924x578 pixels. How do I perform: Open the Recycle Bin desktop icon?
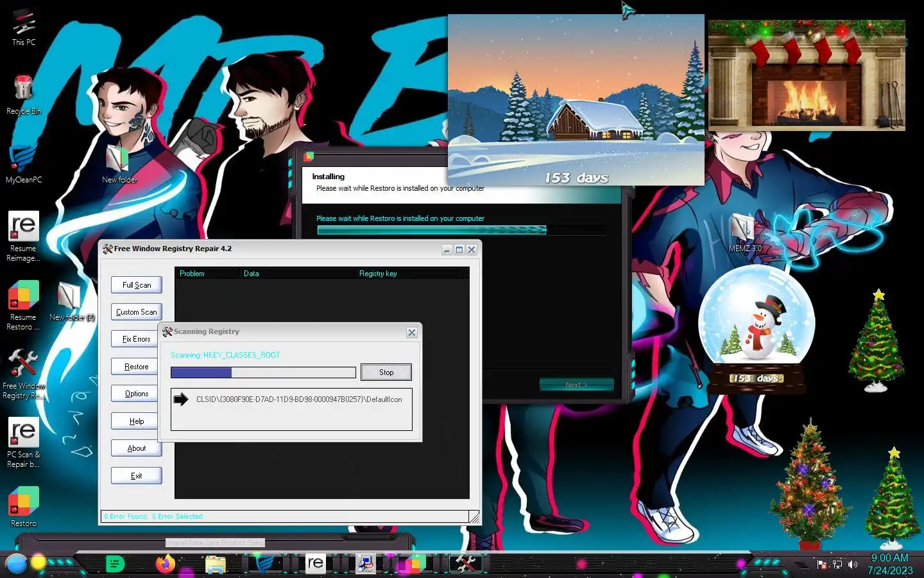coord(24,94)
